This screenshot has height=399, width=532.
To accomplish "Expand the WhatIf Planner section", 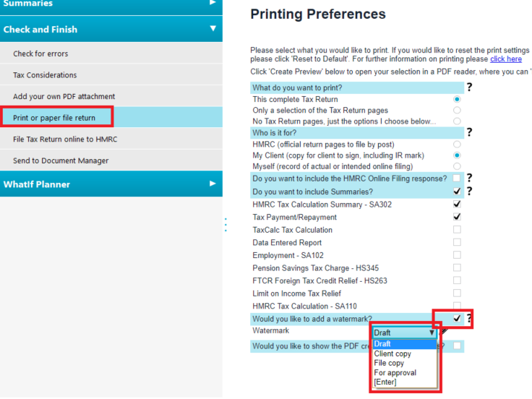I will point(213,184).
